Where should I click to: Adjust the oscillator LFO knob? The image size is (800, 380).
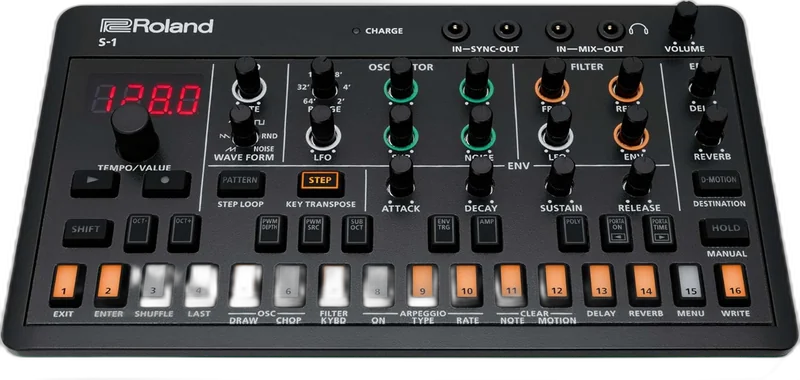(x=323, y=129)
